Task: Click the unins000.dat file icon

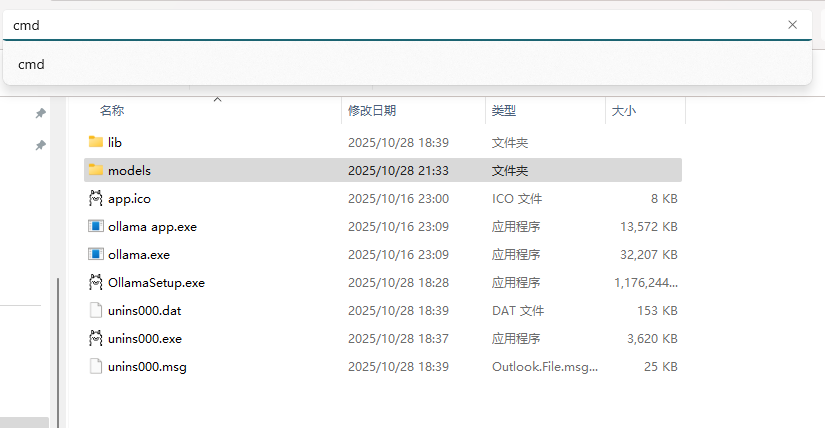Action: [96, 310]
